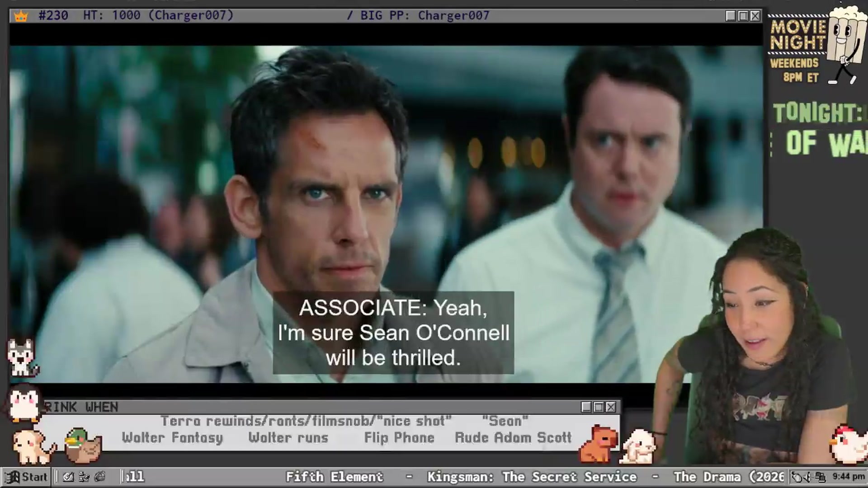Click the "TONIGHT:" heading
Screen dimensions: 868x488
(818, 113)
